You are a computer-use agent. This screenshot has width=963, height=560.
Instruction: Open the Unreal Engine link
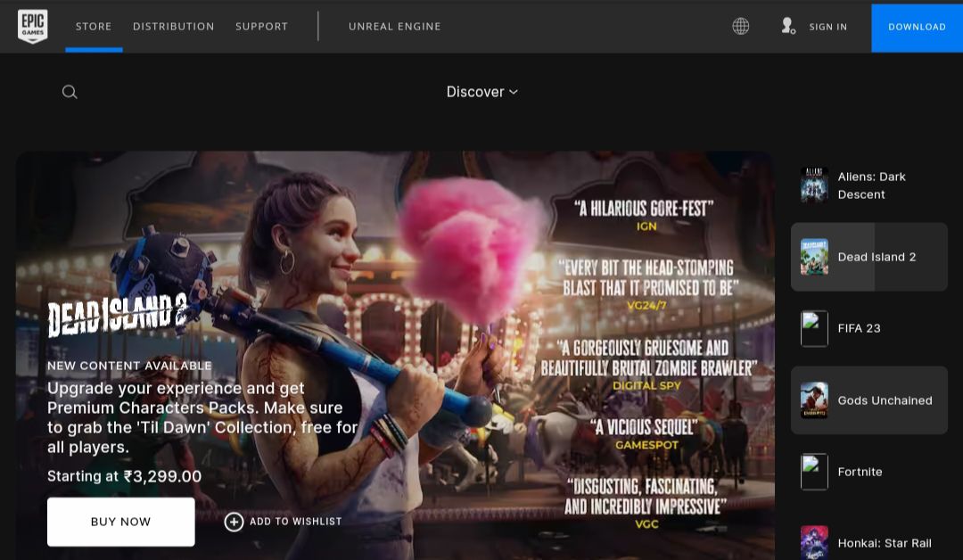(x=395, y=27)
